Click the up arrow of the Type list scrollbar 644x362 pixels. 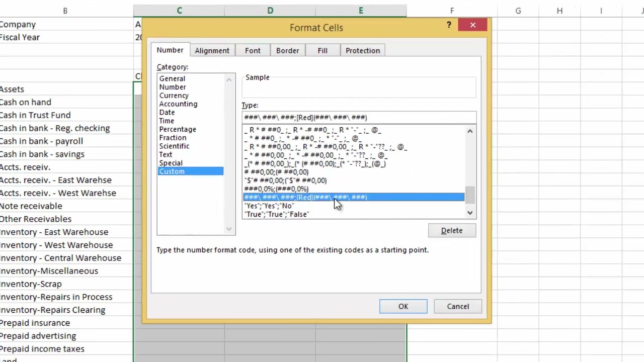(x=470, y=131)
